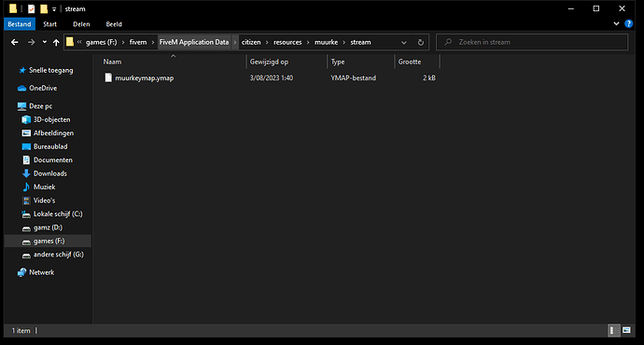Go forward with the forward arrow

coord(31,42)
